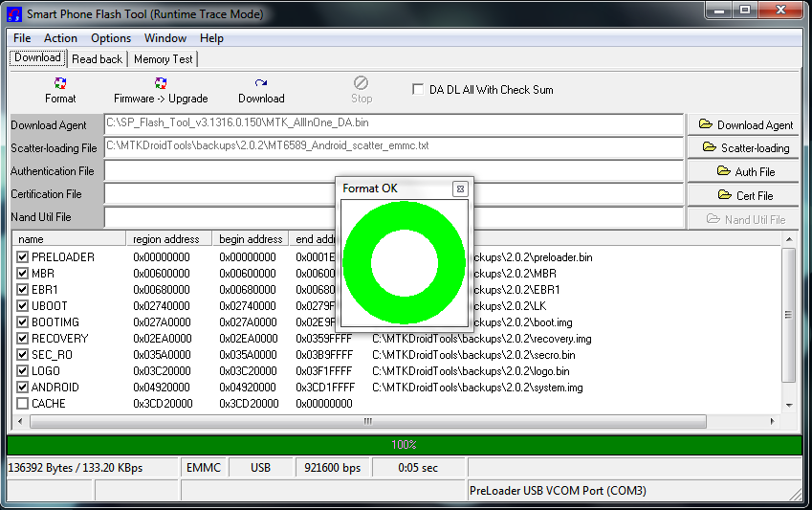812x510 pixels.
Task: Click the system.img file path
Action: pyautogui.click(x=477, y=388)
